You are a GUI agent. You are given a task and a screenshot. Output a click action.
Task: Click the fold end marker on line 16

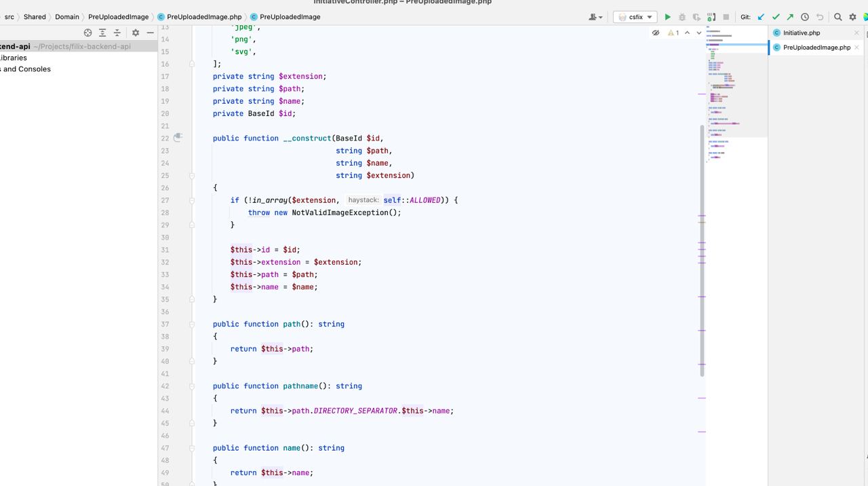click(x=192, y=64)
